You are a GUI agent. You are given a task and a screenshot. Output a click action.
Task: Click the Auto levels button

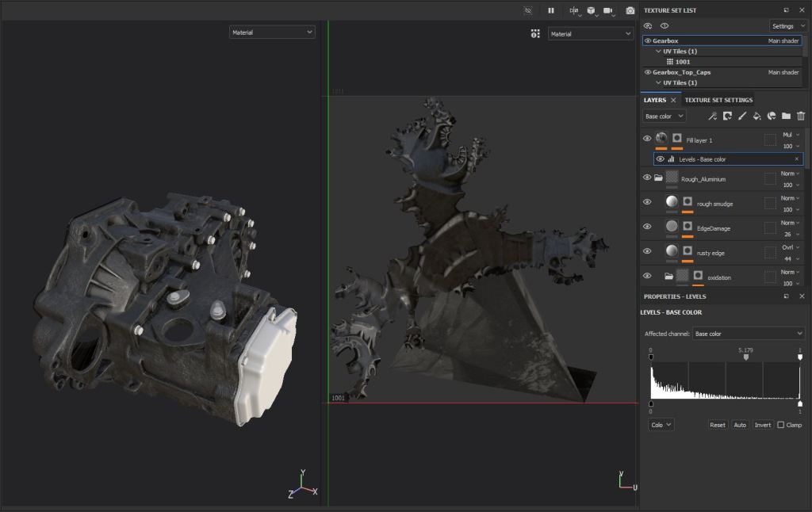(x=740, y=425)
